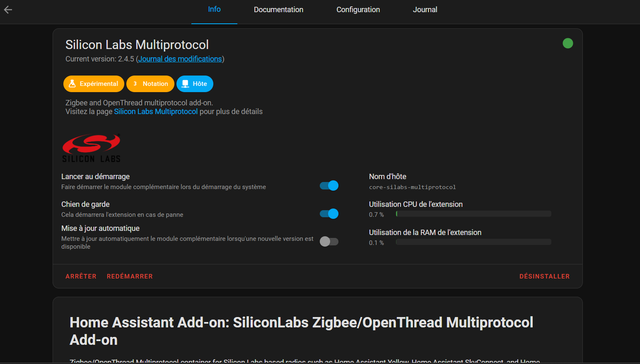Viewport: 640px width, 364px height.
Task: Click the DÉSINSTALLER button
Action: pos(544,276)
